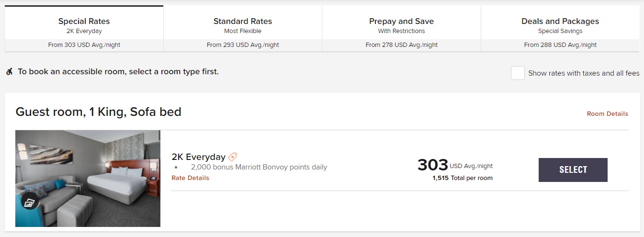Image resolution: width=644 pixels, height=237 pixels.
Task: Click the Guest room, 1 King, Sofa bed heading
Action: [98, 112]
